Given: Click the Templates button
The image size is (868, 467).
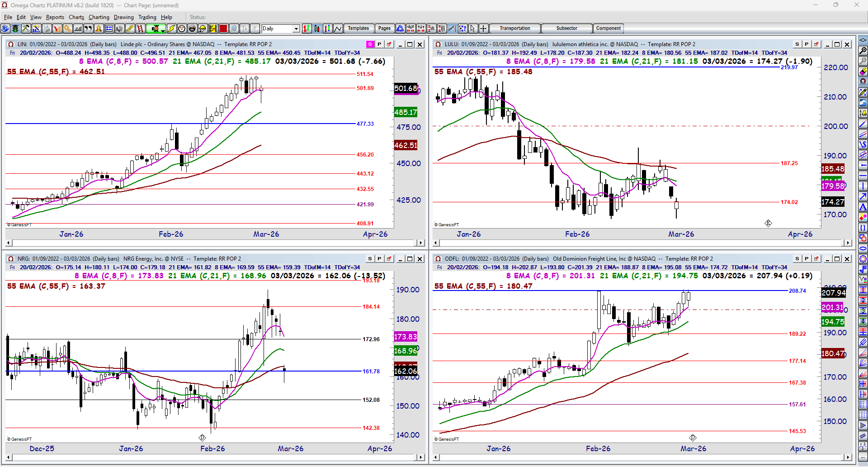Looking at the screenshot, I should pyautogui.click(x=359, y=29).
